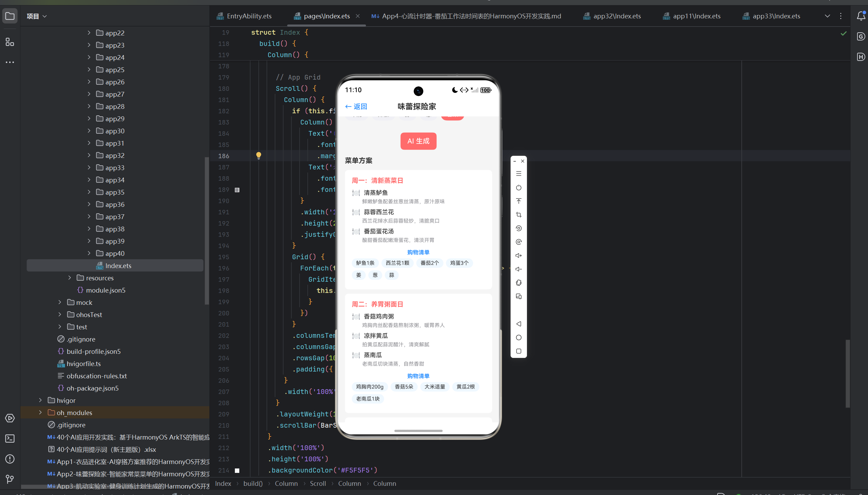Image resolution: width=868 pixels, height=495 pixels.
Task: Decrease the emulator volume
Action: [x=518, y=269]
